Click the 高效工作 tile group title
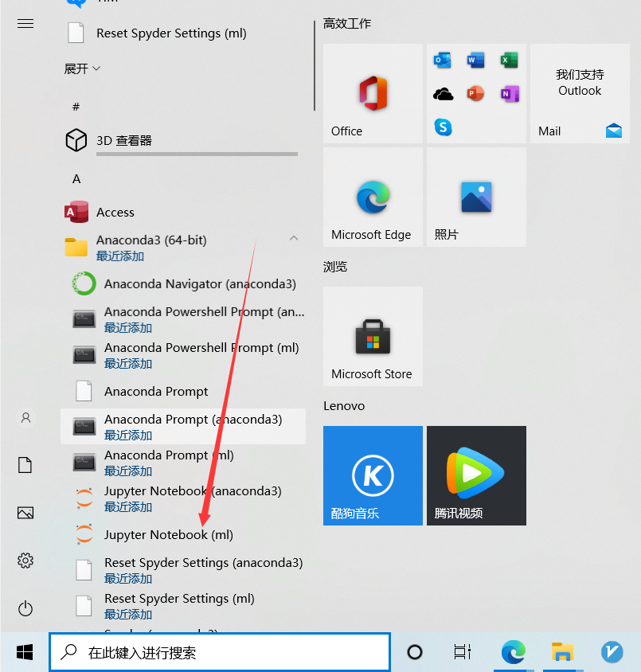This screenshot has height=672, width=641. 347,24
